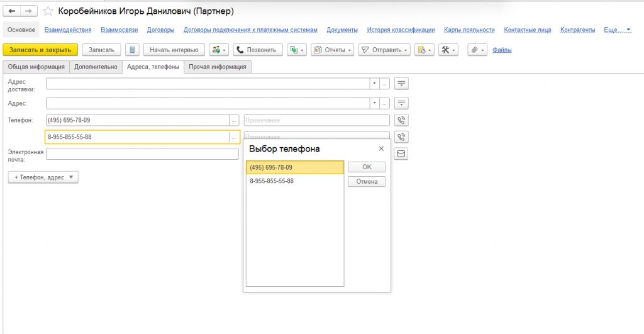Image resolution: width=644 pixels, height=334 pixels.
Task: Open the Файлы link
Action: pos(502,50)
